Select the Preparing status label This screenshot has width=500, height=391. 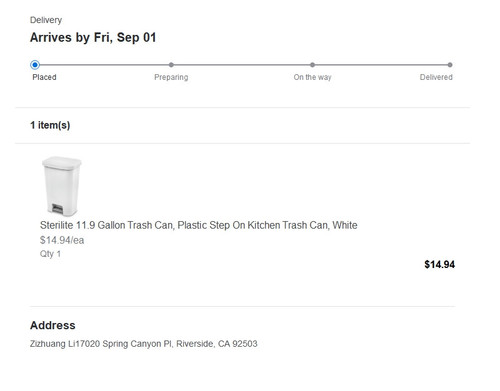pyautogui.click(x=171, y=77)
